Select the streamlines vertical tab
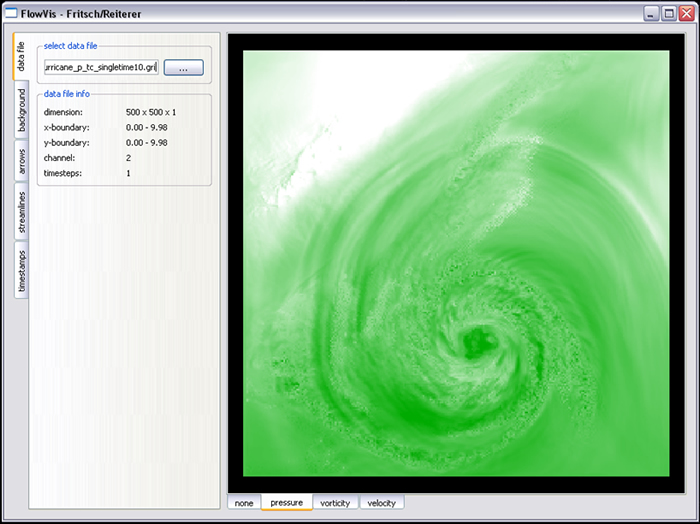This screenshot has width=700, height=524. 21,215
